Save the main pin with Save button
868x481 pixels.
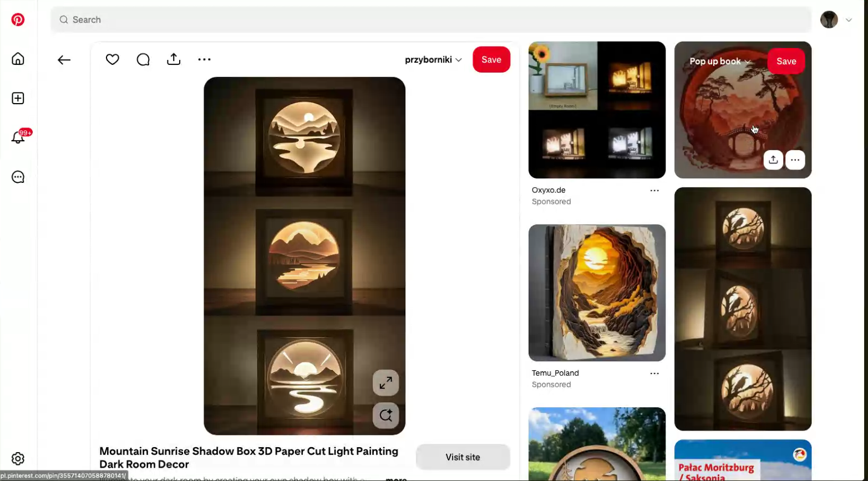[491, 60]
